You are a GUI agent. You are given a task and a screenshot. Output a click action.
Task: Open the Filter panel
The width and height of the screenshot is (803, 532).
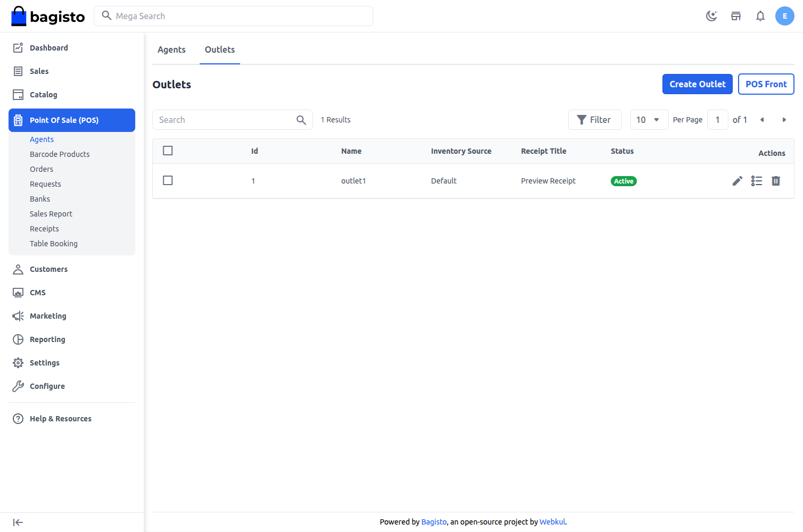pos(595,120)
